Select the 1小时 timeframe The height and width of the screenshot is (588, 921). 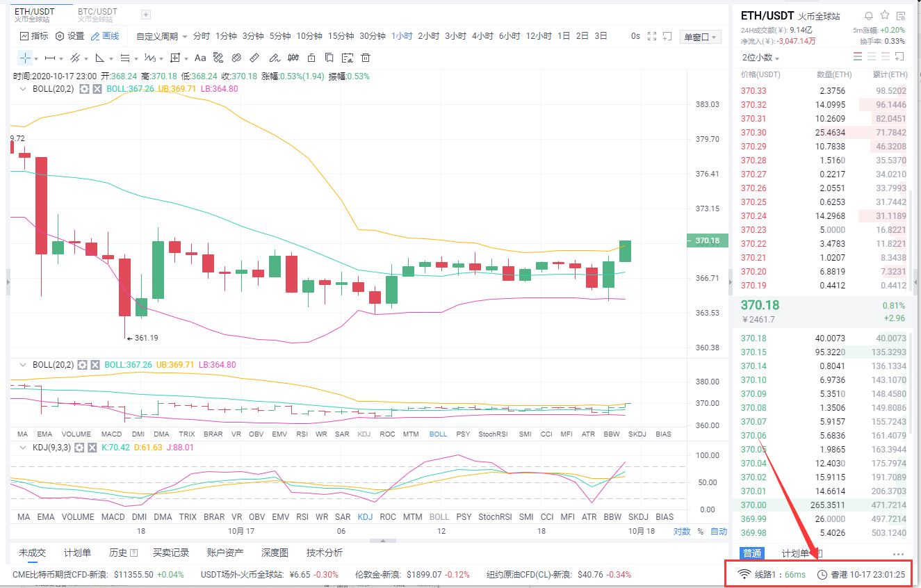point(401,36)
